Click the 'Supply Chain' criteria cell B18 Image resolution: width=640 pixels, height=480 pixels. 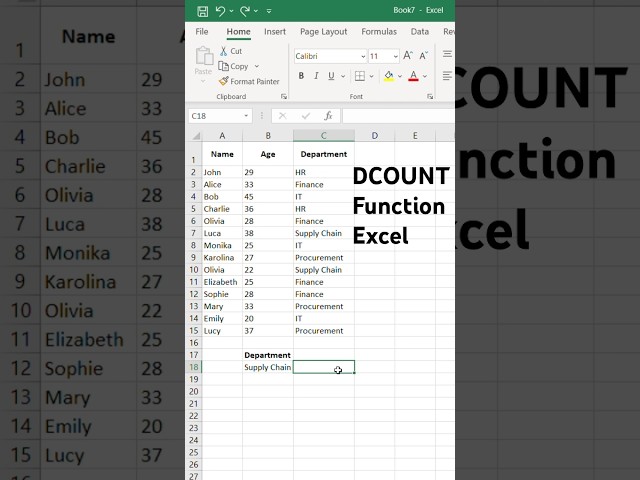coord(268,367)
